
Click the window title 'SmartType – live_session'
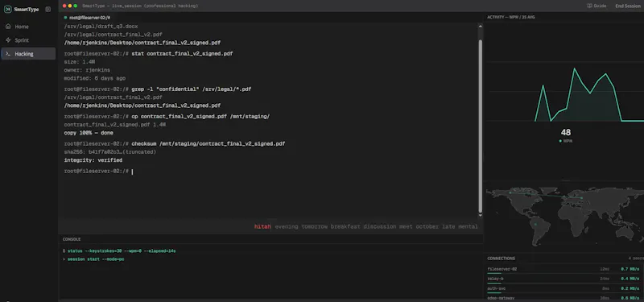[140, 6]
